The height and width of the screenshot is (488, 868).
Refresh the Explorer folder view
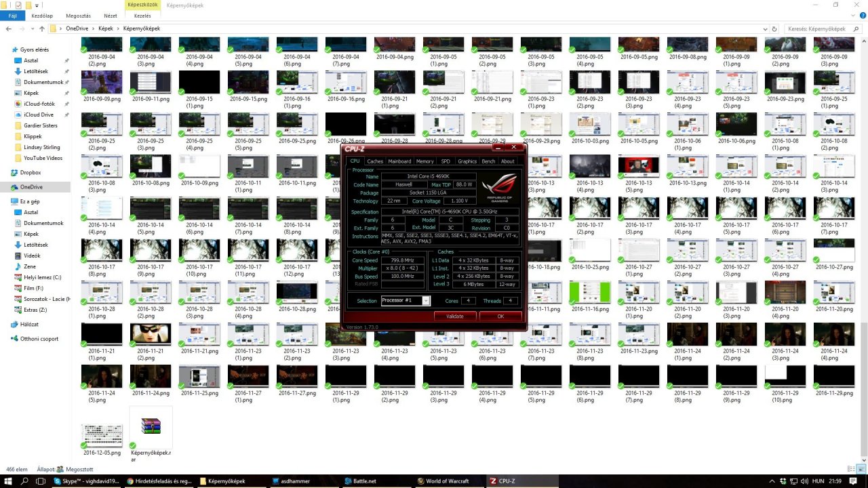774,29
